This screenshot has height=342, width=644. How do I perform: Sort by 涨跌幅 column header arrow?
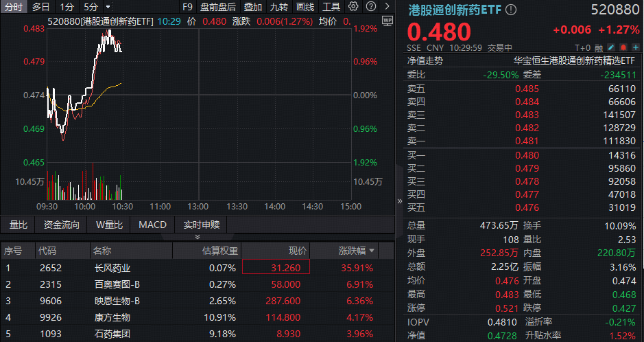click(x=372, y=251)
